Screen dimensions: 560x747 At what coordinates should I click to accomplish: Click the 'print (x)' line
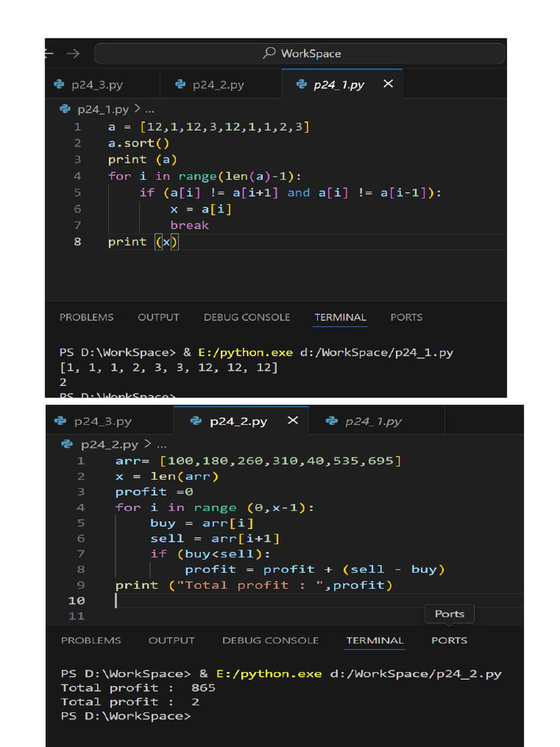143,242
